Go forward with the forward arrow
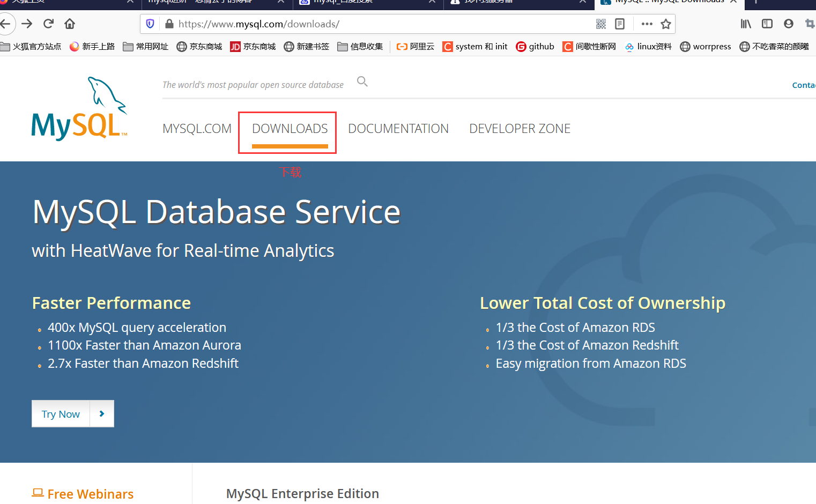Viewport: 816px width, 504px height. pyautogui.click(x=27, y=24)
